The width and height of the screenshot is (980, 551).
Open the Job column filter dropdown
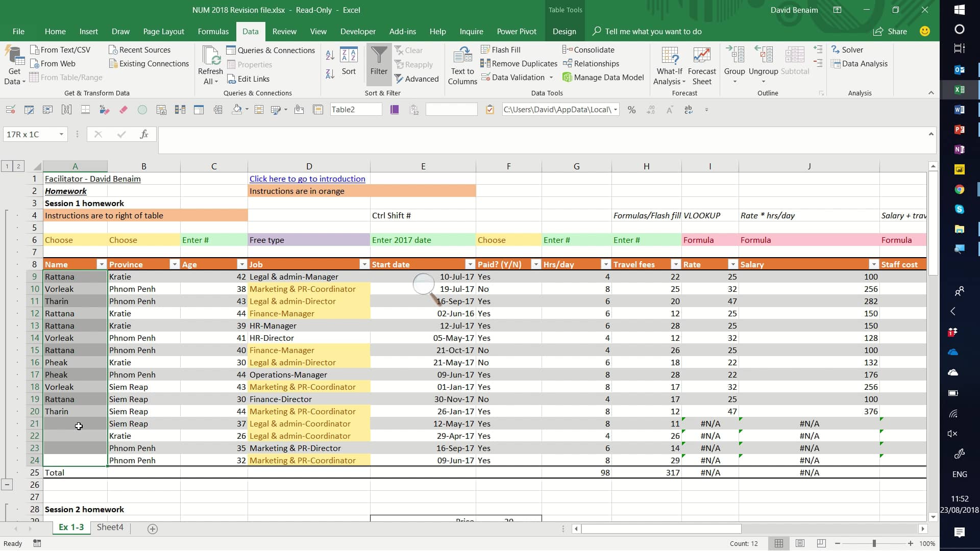click(364, 264)
